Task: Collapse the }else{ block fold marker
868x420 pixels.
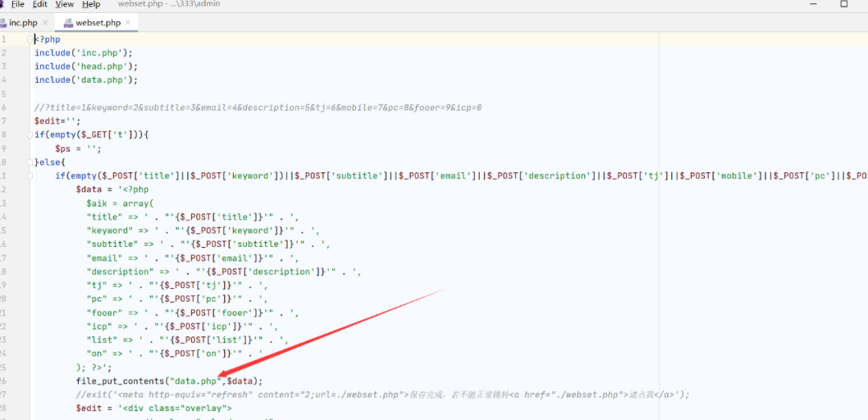Action: tap(30, 163)
